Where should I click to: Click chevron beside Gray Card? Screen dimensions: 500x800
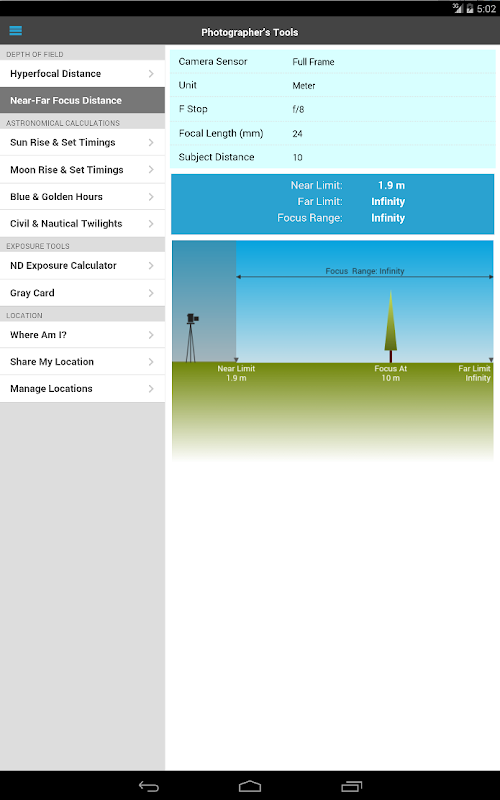pos(151,293)
